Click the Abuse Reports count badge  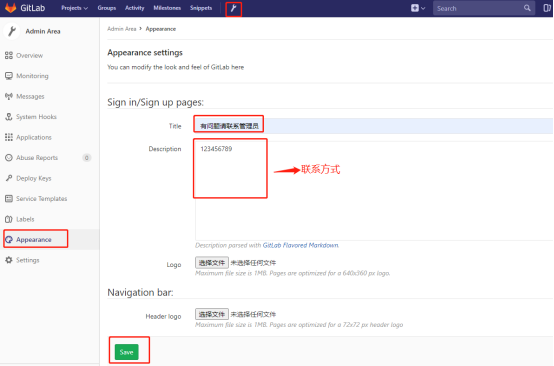[x=87, y=158]
